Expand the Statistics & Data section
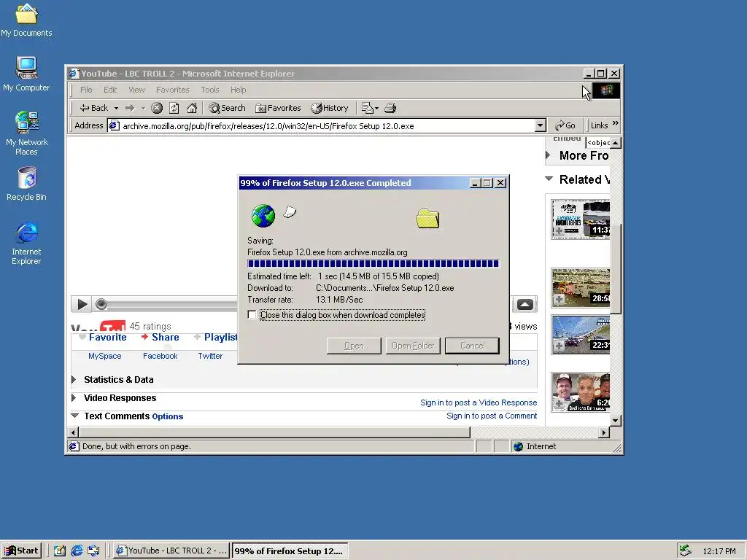747x560 pixels. (74, 379)
